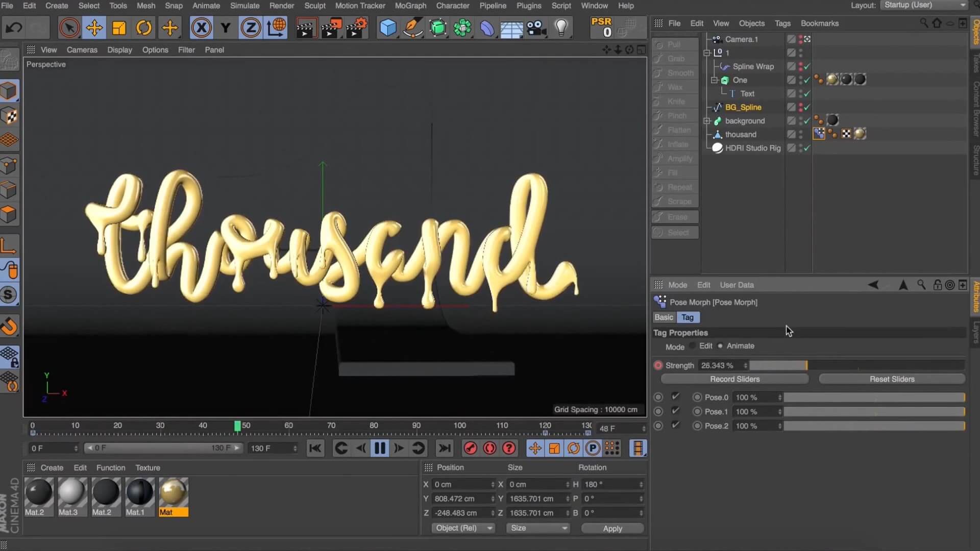The height and width of the screenshot is (551, 980).
Task: Click the light bulb icon
Action: pyautogui.click(x=561, y=28)
